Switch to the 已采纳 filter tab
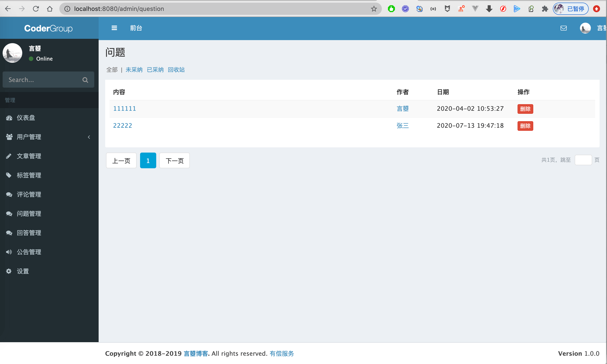Image resolution: width=607 pixels, height=364 pixels. point(155,70)
